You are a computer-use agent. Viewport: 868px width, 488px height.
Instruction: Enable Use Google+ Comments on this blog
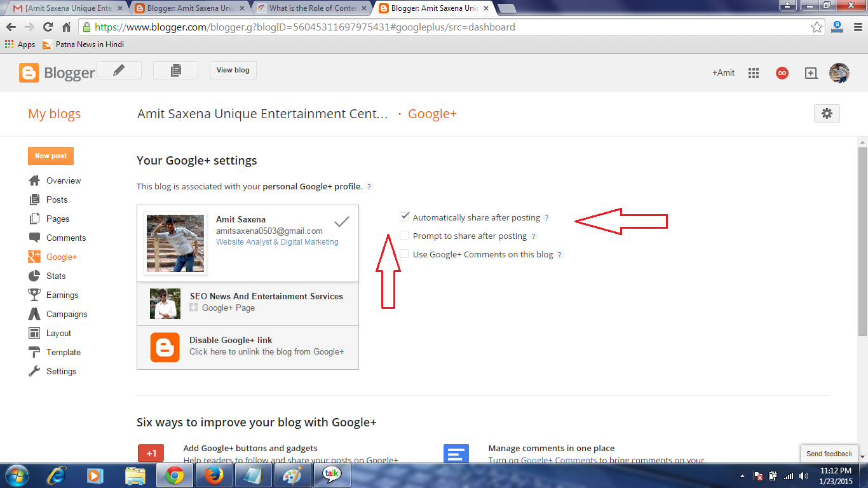404,254
